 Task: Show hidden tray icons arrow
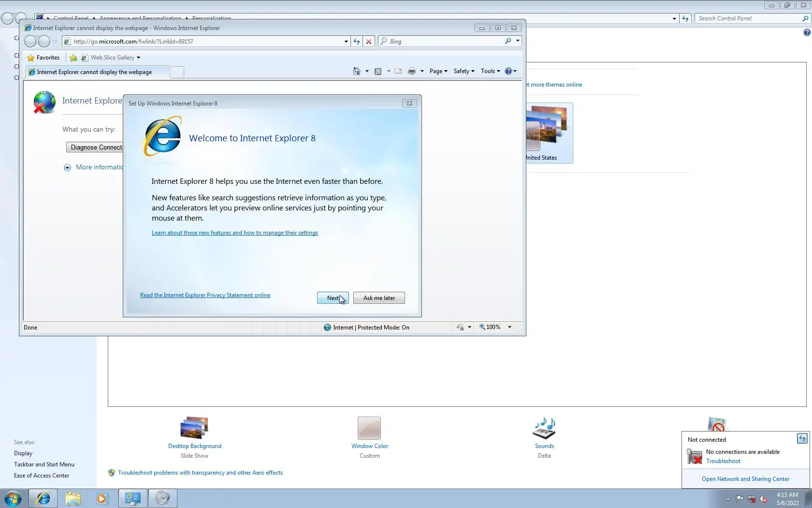(728, 499)
